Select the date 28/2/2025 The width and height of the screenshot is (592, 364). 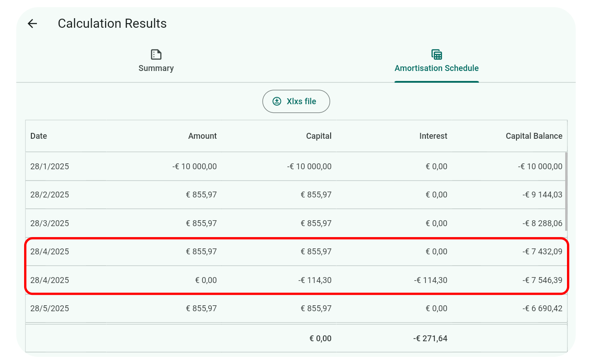pyautogui.click(x=50, y=195)
